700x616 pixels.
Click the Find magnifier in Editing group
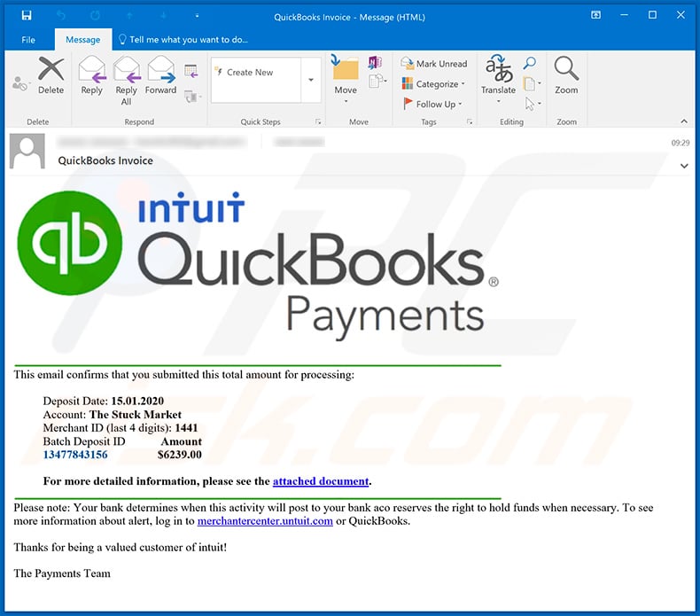[530, 63]
